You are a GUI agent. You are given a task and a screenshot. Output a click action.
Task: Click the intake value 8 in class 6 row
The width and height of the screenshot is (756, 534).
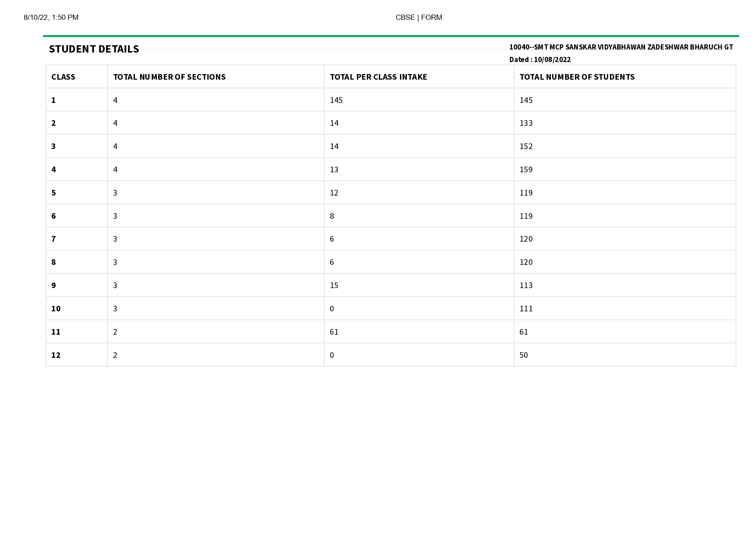click(332, 216)
